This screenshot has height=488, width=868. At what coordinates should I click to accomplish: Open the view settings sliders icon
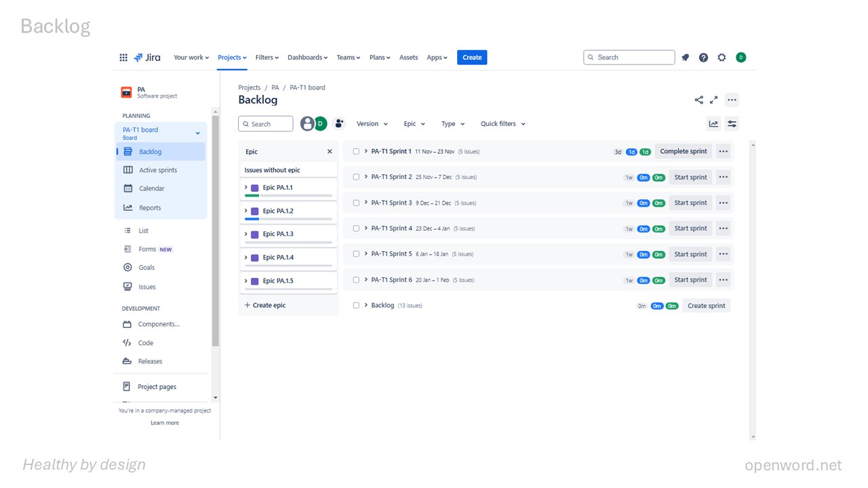[x=732, y=123]
